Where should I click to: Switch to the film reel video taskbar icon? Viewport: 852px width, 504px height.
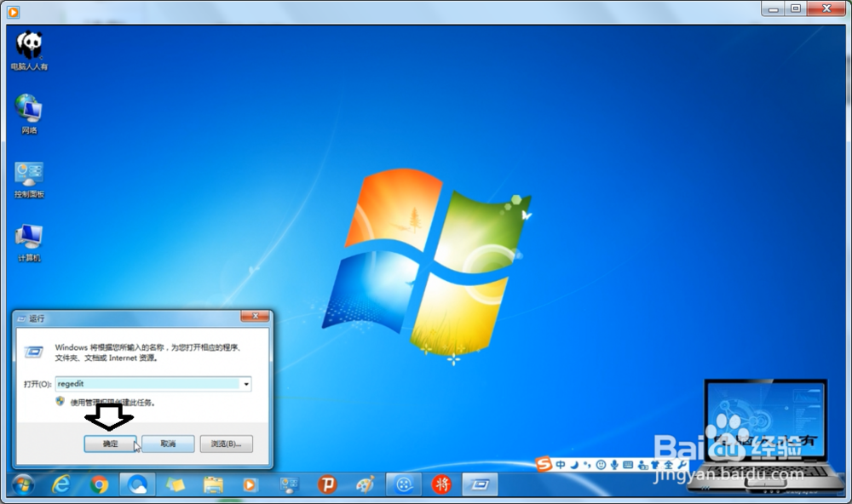point(404,484)
